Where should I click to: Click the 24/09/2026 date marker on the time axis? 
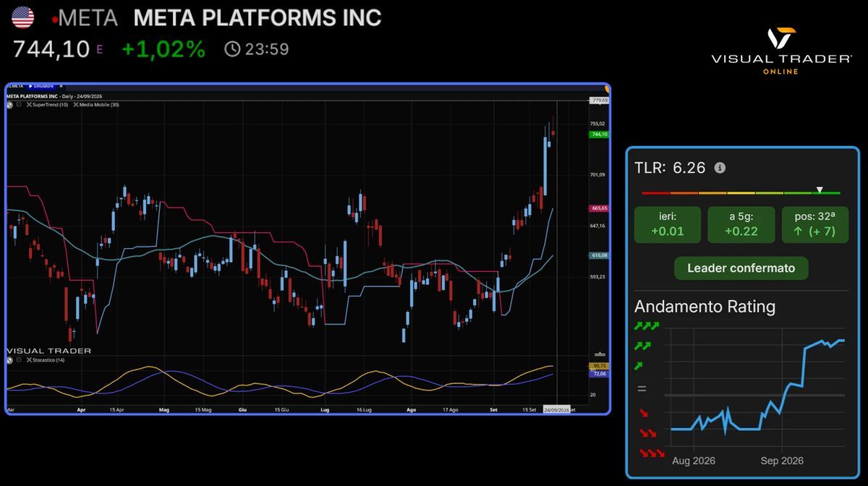[x=556, y=409]
